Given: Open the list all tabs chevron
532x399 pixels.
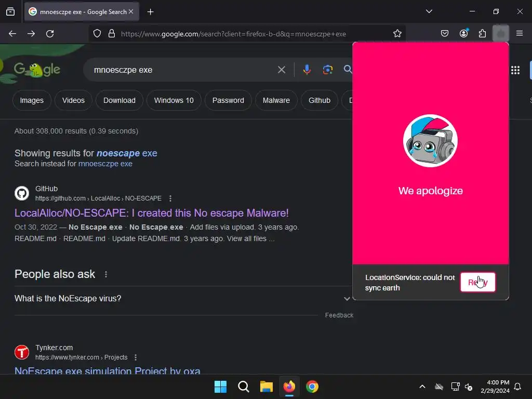Looking at the screenshot, I should pyautogui.click(x=429, y=11).
